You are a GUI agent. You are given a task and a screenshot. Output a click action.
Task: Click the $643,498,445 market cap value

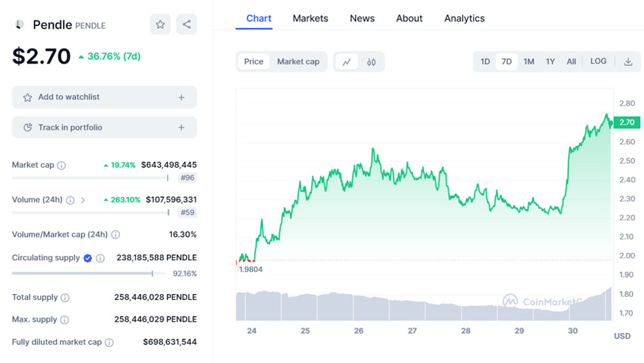[x=169, y=165]
